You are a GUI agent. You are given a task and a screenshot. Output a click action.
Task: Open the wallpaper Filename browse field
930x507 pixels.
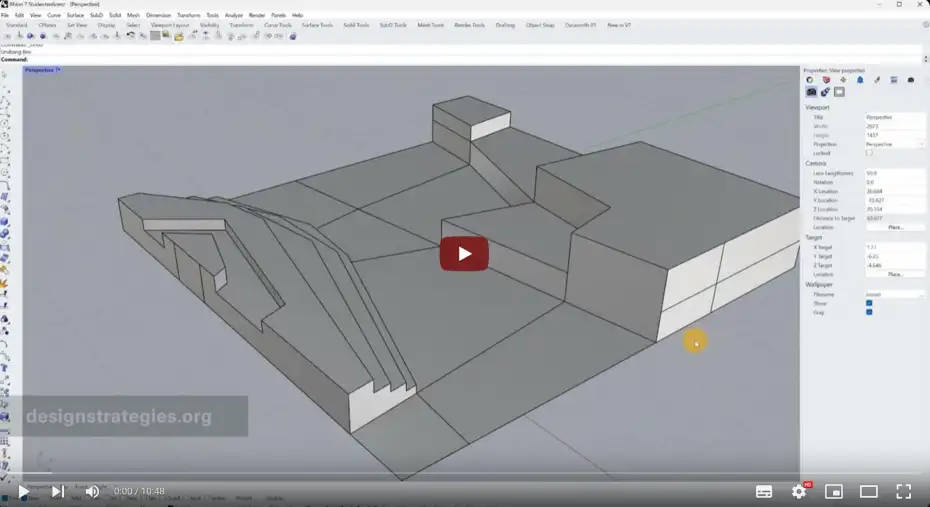(x=894, y=294)
